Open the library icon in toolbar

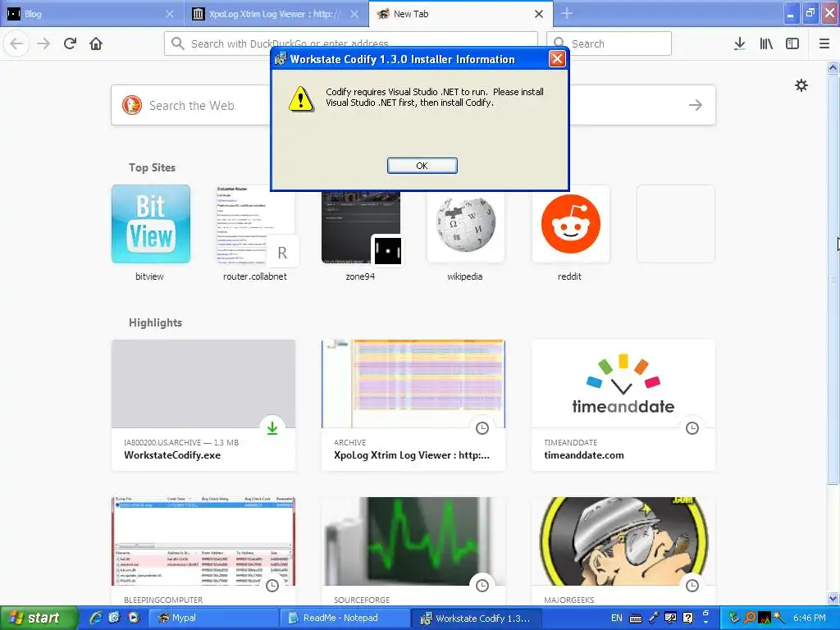click(766, 44)
